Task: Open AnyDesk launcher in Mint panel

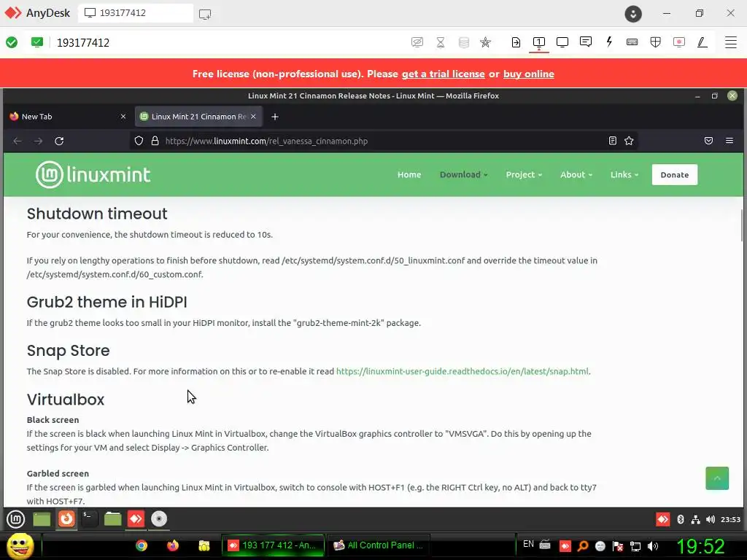Action: coord(136,518)
